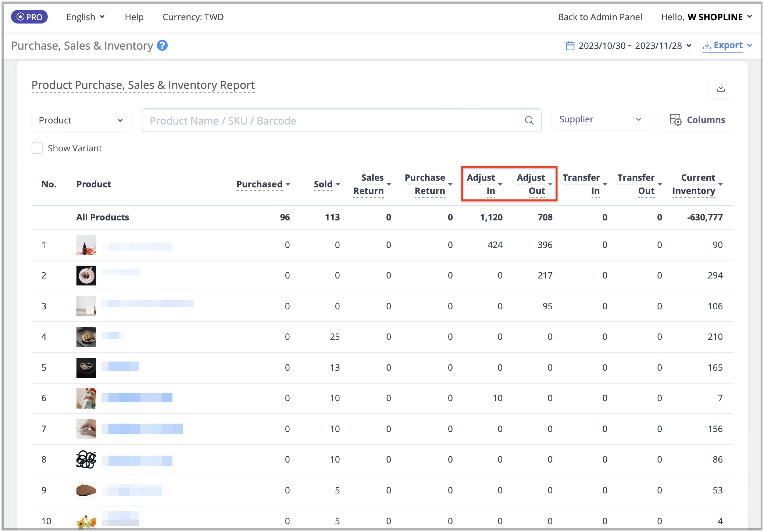Click Adjust In value 424 in row 1

tap(495, 245)
